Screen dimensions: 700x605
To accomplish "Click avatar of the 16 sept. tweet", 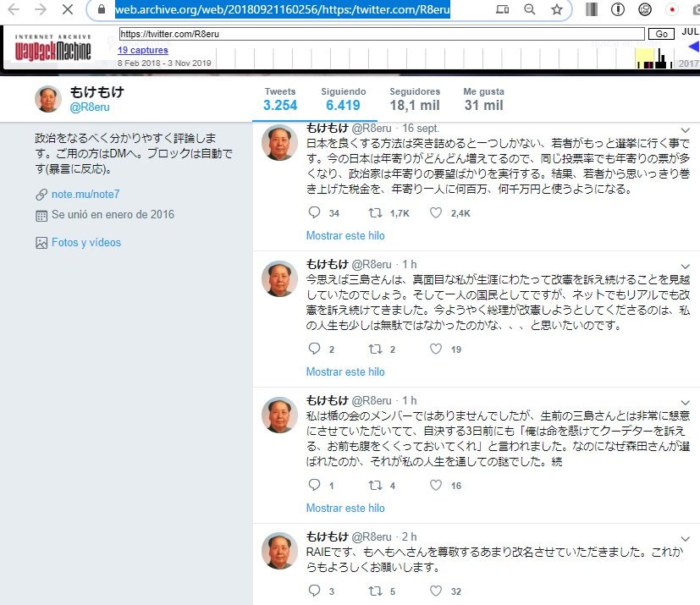I will (279, 142).
